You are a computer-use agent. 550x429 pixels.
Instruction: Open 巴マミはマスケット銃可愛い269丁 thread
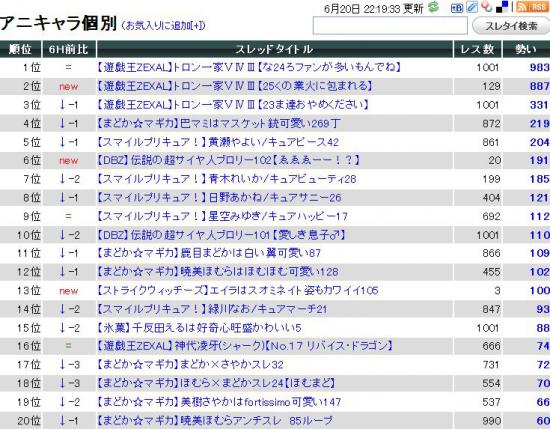(x=218, y=123)
